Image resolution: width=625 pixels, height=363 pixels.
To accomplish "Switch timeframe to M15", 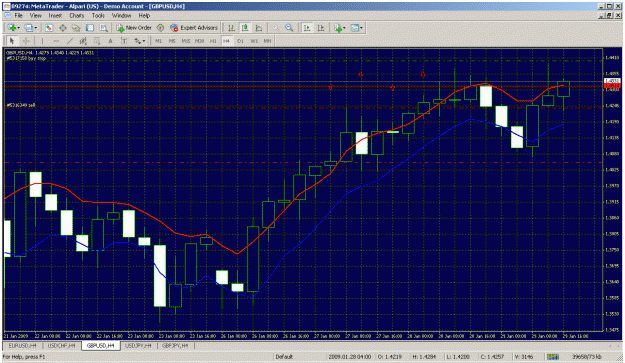I will point(186,41).
